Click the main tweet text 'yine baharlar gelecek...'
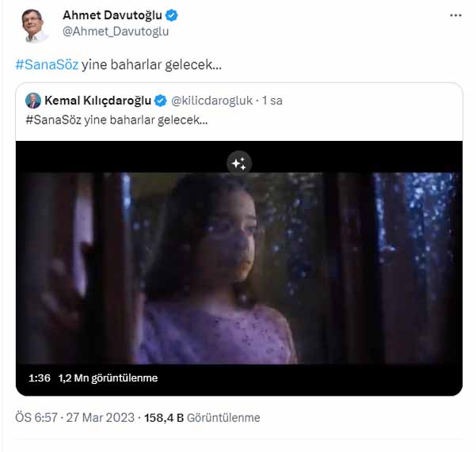This screenshot has height=452, width=476. point(152,65)
